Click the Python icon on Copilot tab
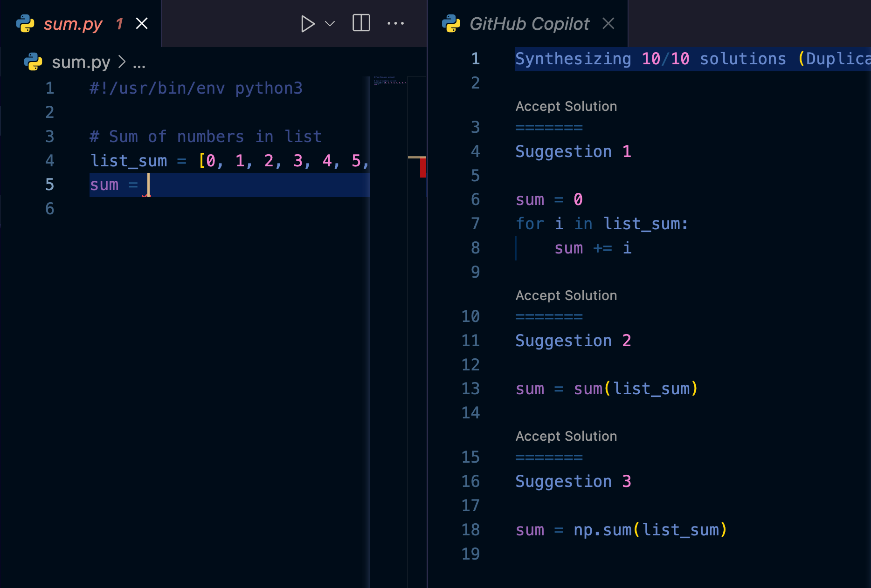The width and height of the screenshot is (871, 588). click(451, 23)
